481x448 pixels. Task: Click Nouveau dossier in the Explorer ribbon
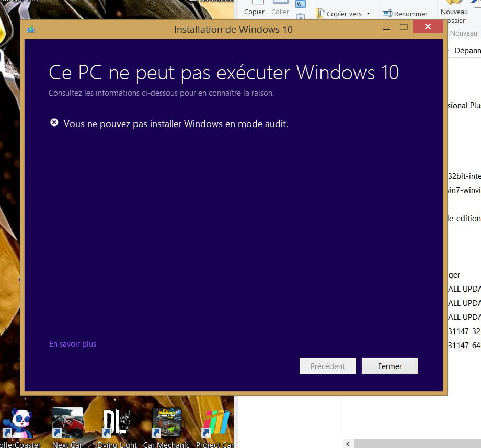click(x=454, y=12)
